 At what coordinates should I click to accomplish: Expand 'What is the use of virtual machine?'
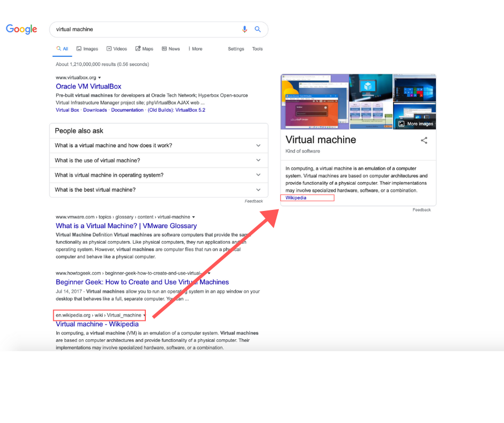coord(159,161)
